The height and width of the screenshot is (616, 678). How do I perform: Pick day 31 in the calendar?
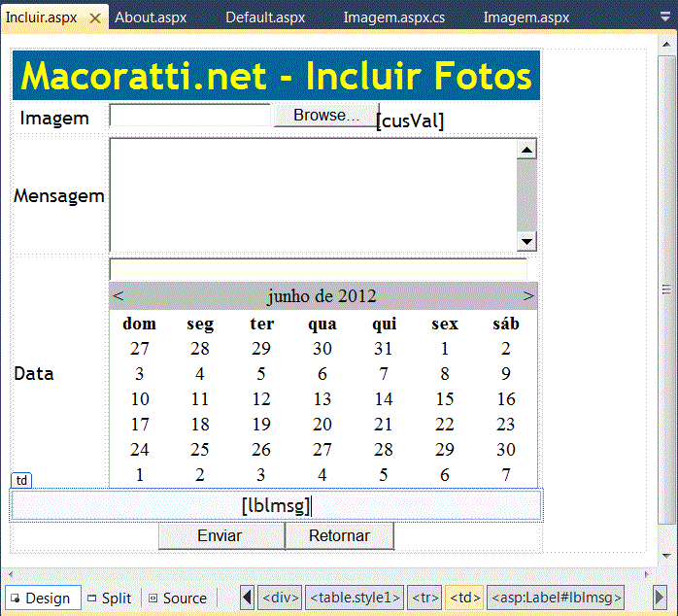[x=384, y=349]
